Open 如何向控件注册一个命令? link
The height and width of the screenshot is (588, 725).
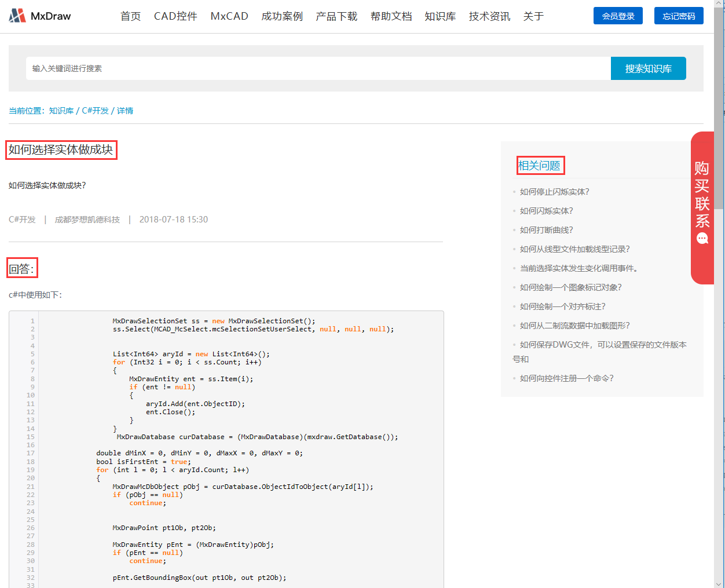point(566,378)
